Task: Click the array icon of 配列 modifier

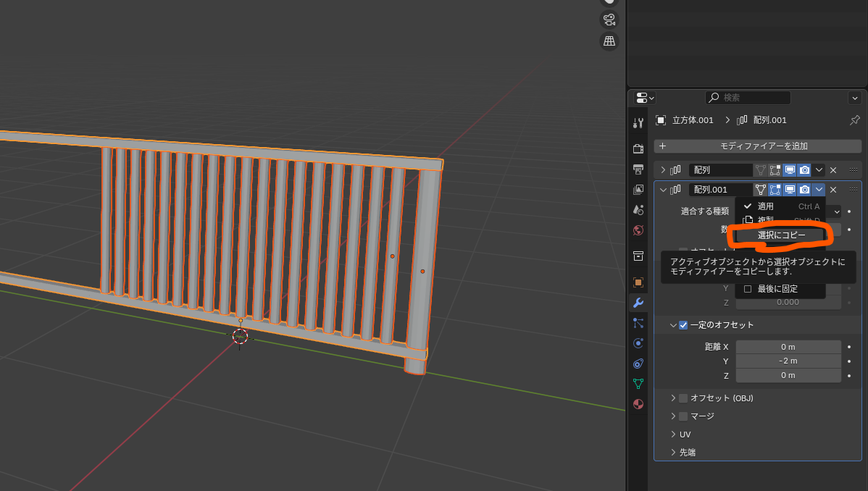Action: tap(675, 170)
